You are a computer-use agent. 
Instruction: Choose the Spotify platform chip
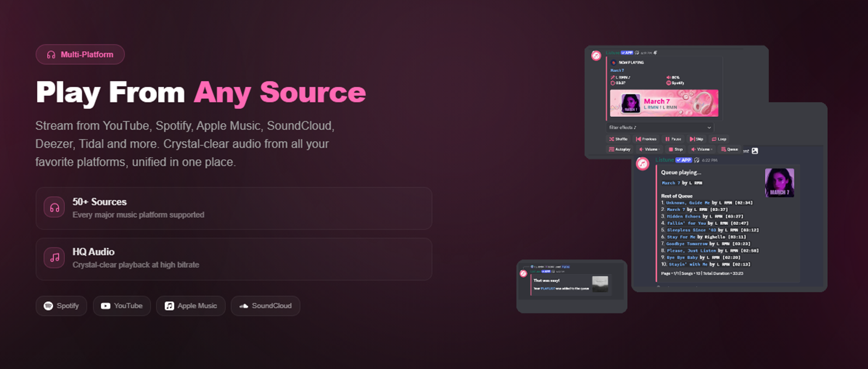click(x=61, y=306)
